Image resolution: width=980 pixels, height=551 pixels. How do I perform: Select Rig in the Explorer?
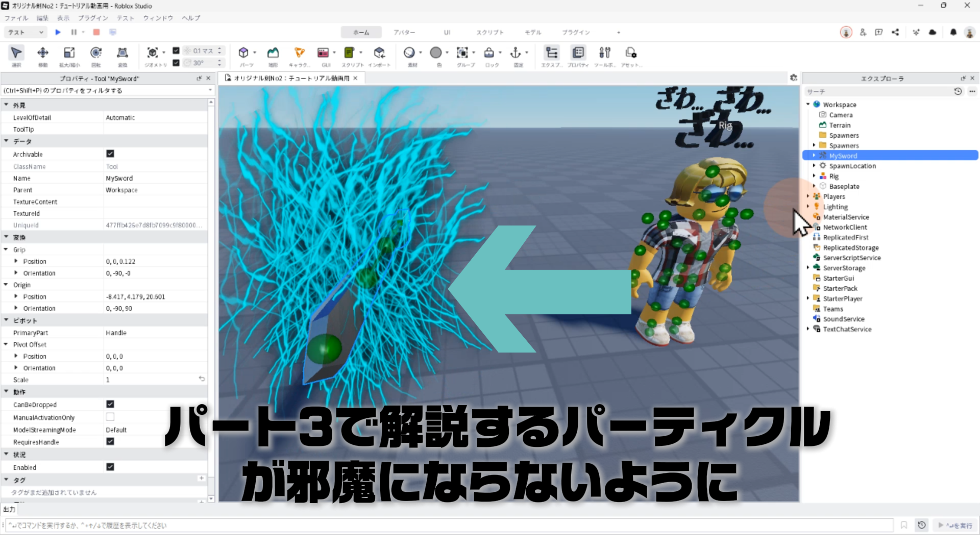tap(834, 176)
